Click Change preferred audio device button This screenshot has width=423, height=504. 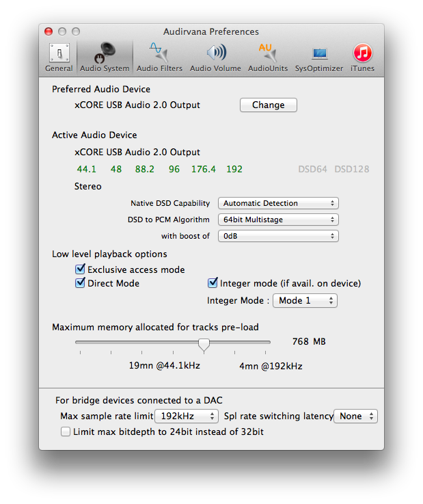pos(268,105)
